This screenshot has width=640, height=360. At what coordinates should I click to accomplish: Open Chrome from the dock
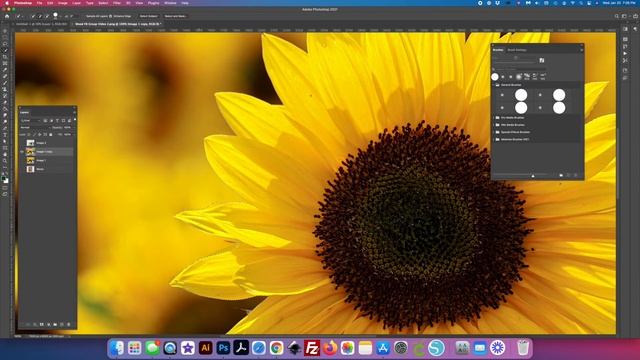tap(276, 348)
